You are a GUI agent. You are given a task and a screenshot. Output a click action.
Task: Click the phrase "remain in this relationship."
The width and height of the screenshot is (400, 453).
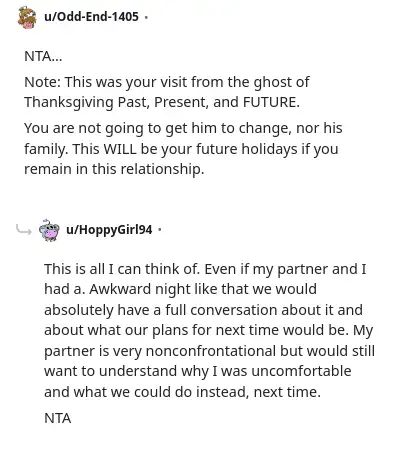(114, 169)
